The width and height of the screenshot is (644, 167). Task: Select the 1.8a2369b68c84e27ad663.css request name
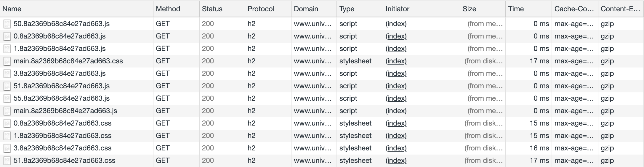(x=63, y=136)
